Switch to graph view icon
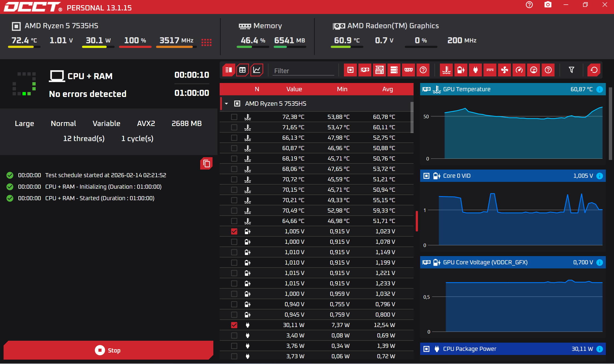The height and width of the screenshot is (364, 614). [257, 70]
